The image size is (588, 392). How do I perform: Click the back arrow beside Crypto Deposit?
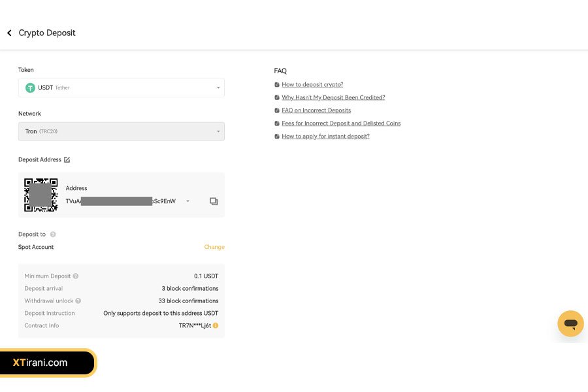click(9, 33)
